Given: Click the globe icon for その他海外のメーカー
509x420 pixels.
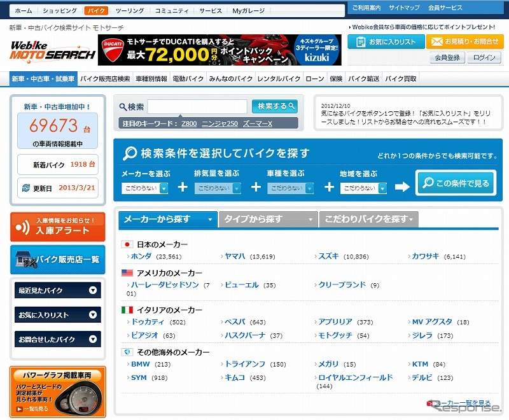Looking at the screenshot, I should click(127, 352).
